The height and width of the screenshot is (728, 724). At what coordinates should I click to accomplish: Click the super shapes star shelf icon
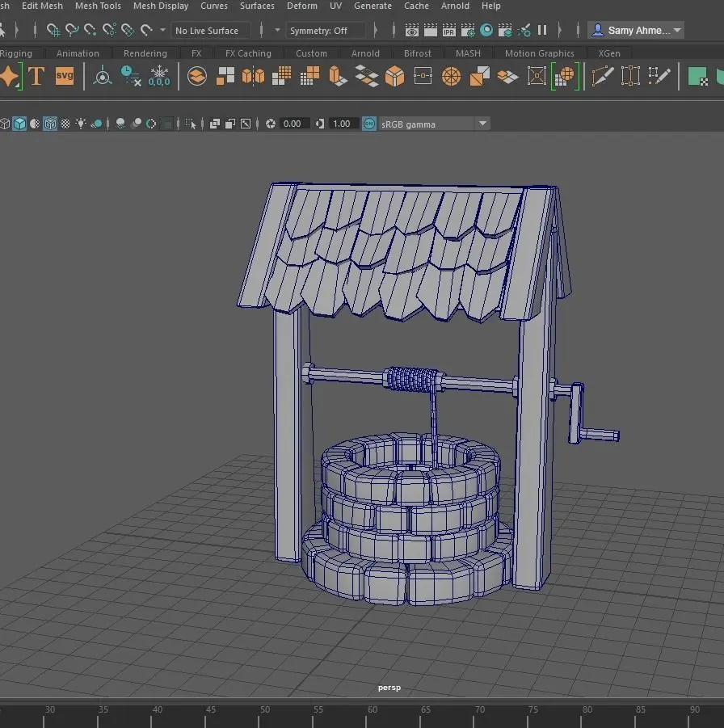click(9, 76)
